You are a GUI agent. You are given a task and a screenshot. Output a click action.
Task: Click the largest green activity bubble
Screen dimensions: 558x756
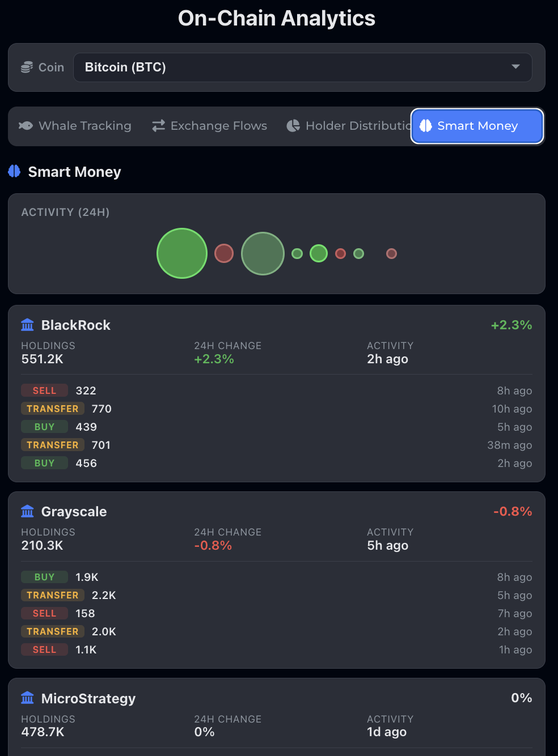(x=181, y=253)
